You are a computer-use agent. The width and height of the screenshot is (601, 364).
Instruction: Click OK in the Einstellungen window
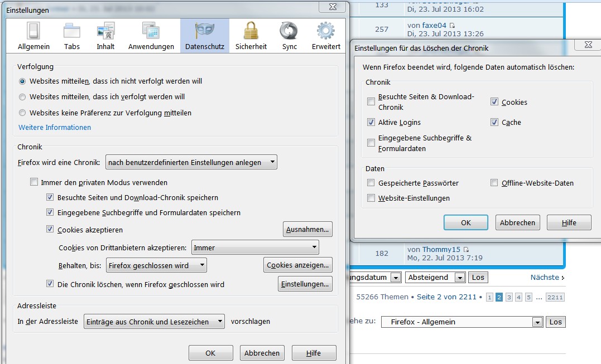pos(210,353)
